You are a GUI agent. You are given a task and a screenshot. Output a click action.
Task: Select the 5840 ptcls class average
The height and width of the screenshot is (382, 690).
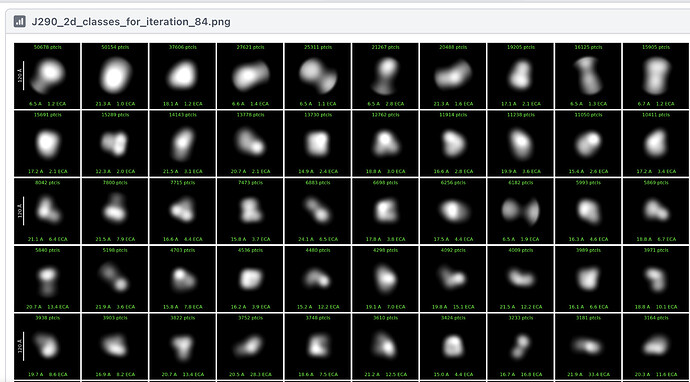click(48, 279)
